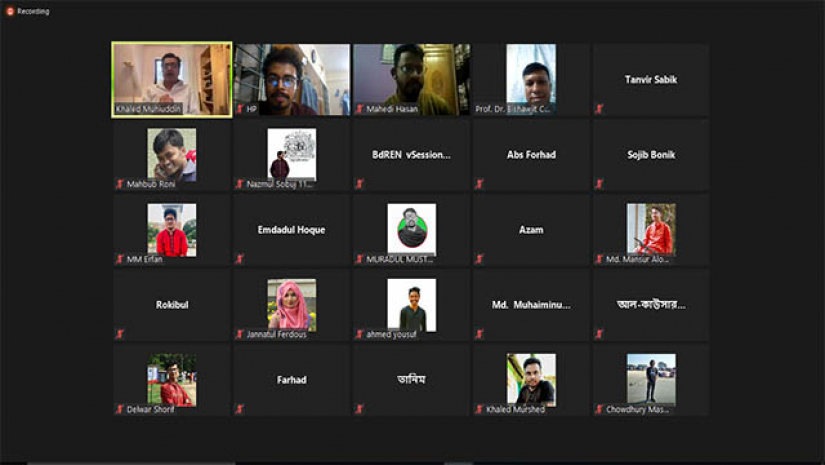Click muted mic icon beside Mahedi Hasan name
The image size is (825, 465).
360,109
